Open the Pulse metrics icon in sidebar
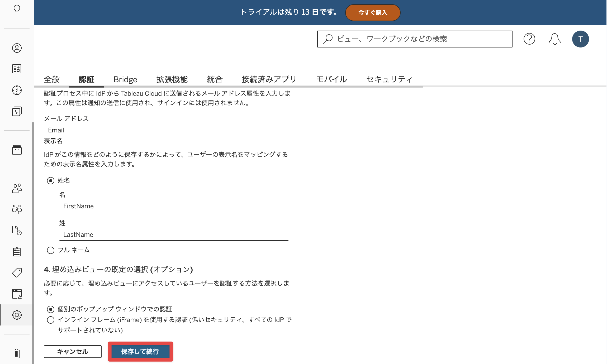 17,111
